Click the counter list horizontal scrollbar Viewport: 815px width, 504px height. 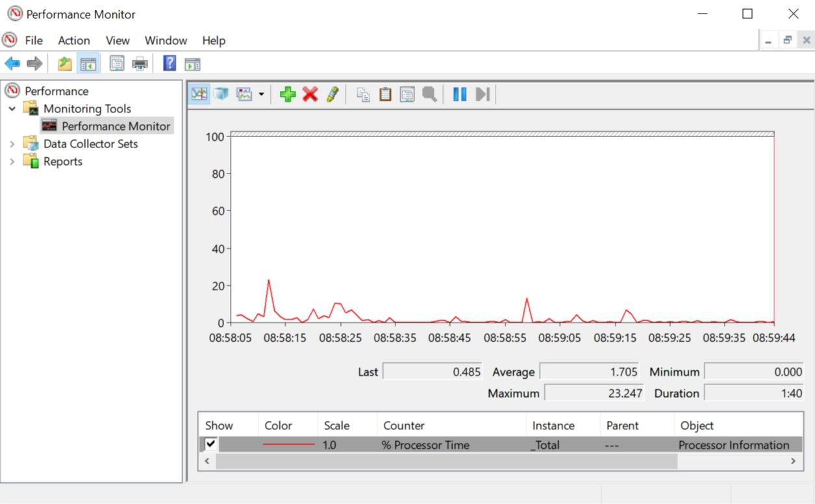[442, 461]
